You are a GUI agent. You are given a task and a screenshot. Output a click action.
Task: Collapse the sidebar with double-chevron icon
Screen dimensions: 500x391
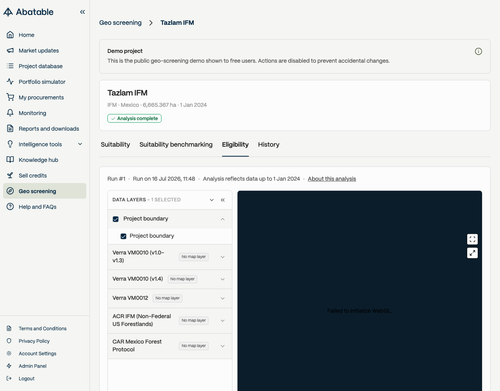tap(82, 12)
